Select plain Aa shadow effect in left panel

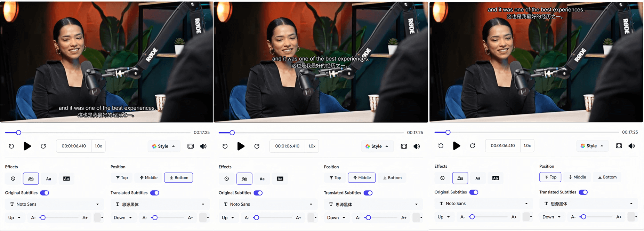49,178
